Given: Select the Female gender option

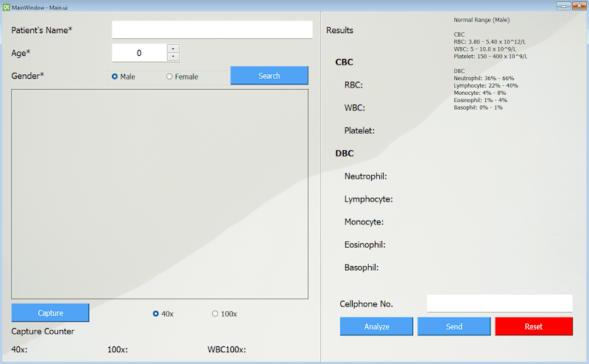Looking at the screenshot, I should [x=182, y=76].
